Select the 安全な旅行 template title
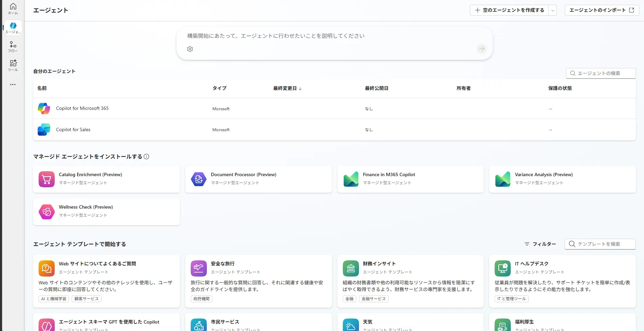 click(222, 264)
